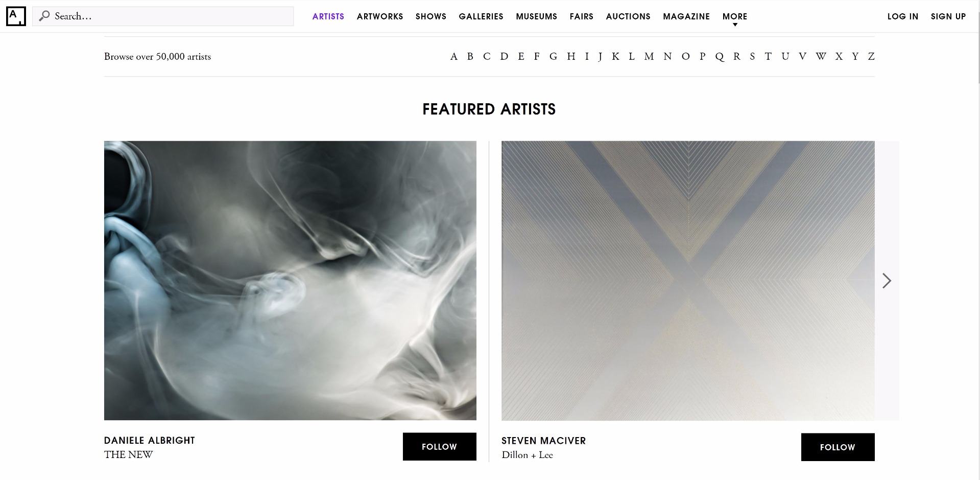The width and height of the screenshot is (980, 480).
Task: Go to the Auctions page
Action: tap(628, 16)
